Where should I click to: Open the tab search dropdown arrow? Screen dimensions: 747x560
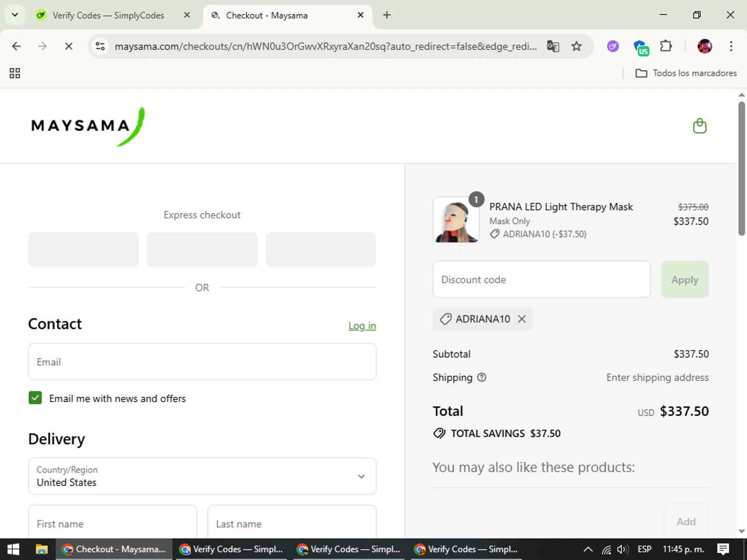[15, 15]
